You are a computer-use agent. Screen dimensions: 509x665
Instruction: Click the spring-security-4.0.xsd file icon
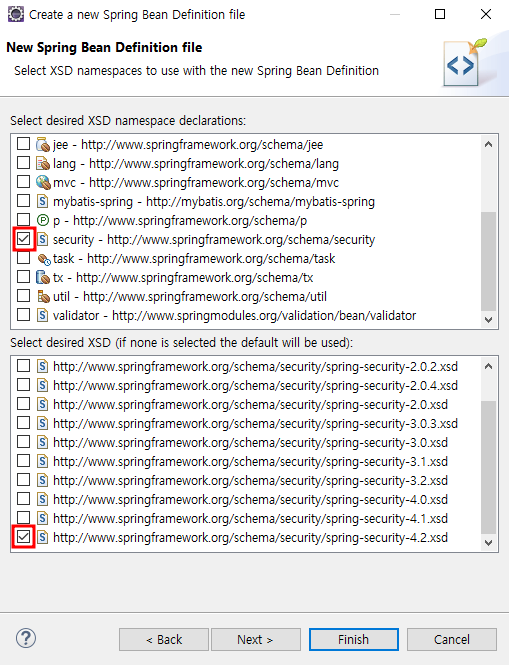pyautogui.click(x=42, y=499)
